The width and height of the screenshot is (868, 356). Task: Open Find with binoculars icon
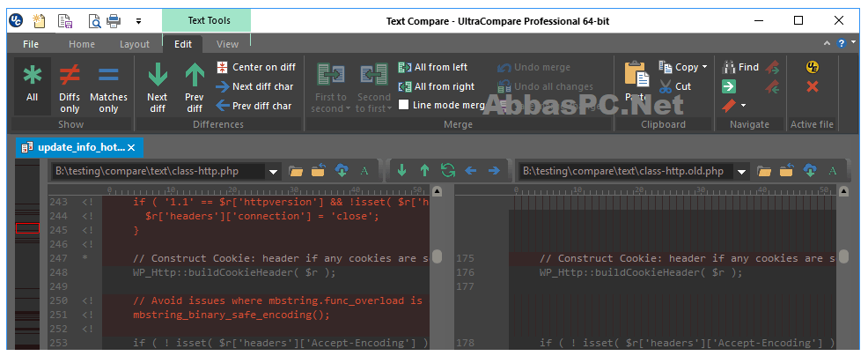(x=740, y=67)
